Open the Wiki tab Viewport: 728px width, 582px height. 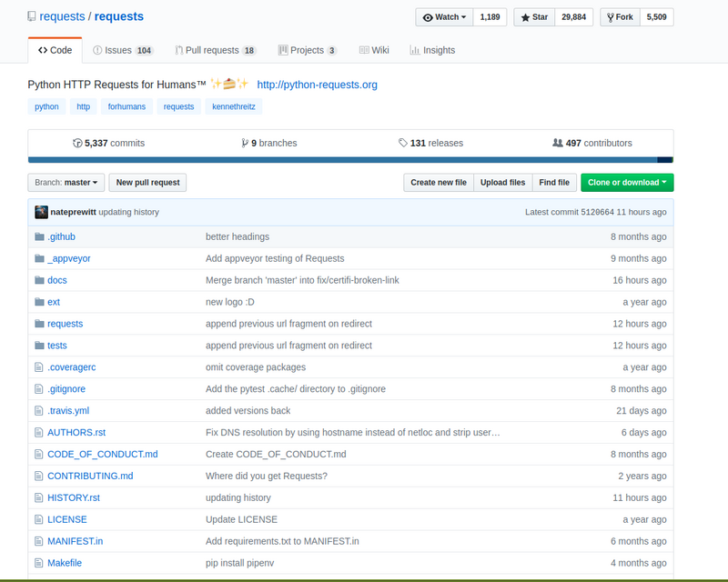point(374,50)
